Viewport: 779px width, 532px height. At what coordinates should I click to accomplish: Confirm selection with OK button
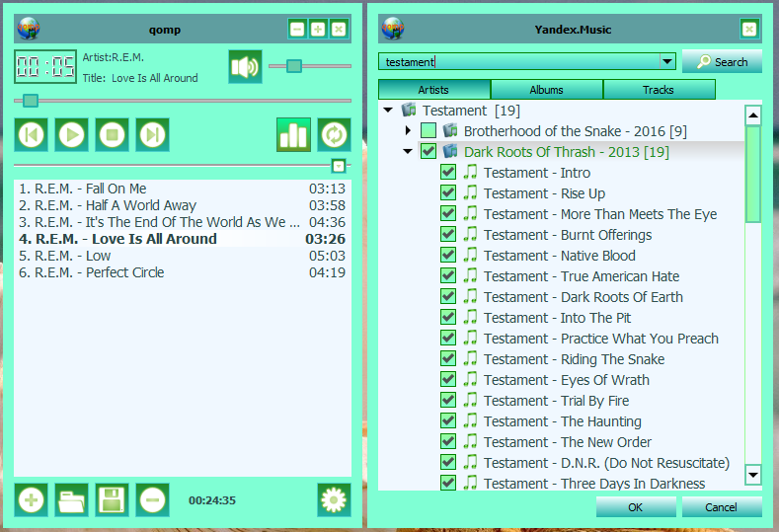pyautogui.click(x=636, y=506)
